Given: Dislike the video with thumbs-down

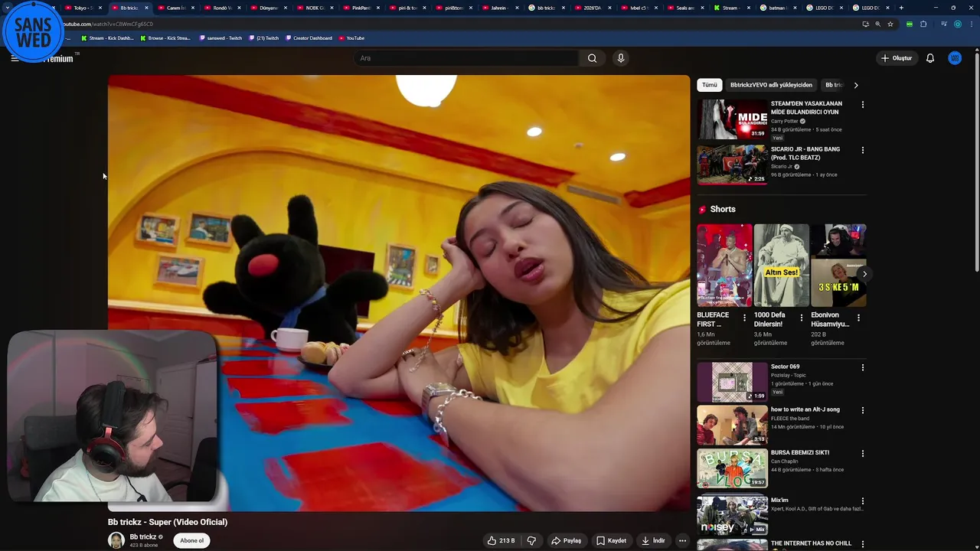Looking at the screenshot, I should pyautogui.click(x=531, y=540).
